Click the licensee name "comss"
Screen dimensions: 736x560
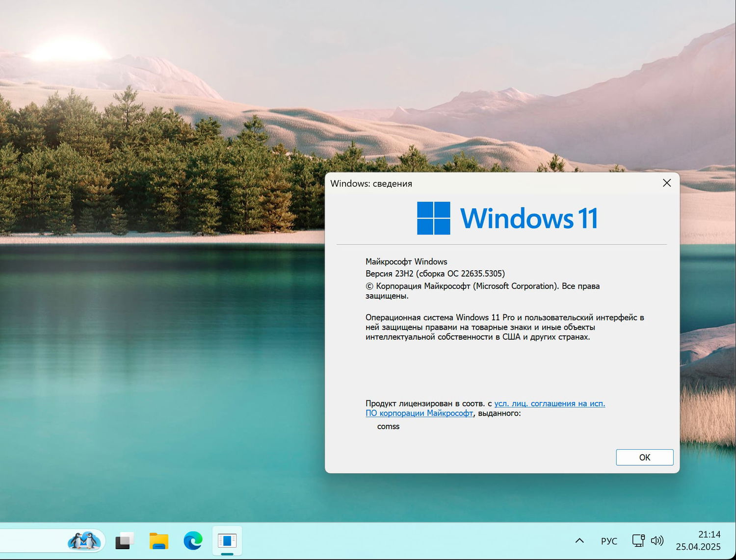388,427
